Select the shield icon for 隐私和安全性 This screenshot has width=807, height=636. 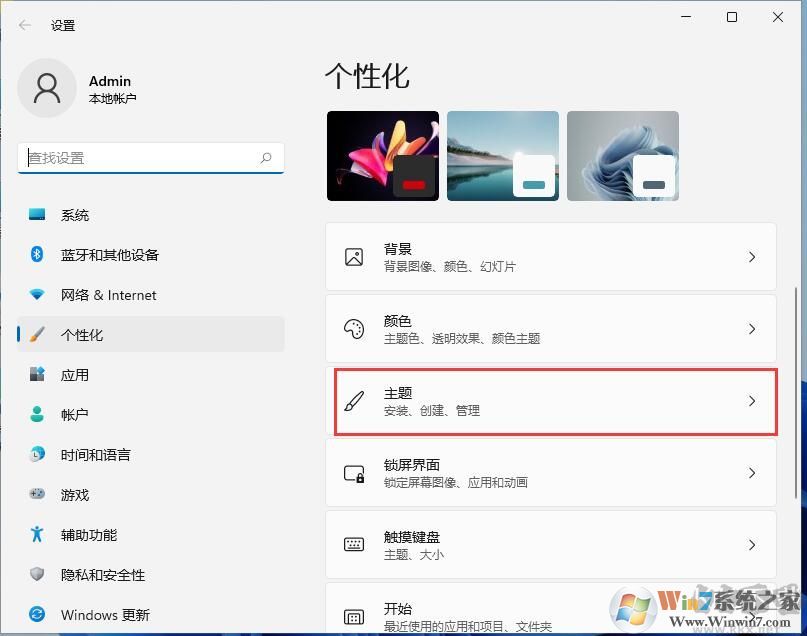[x=35, y=575]
